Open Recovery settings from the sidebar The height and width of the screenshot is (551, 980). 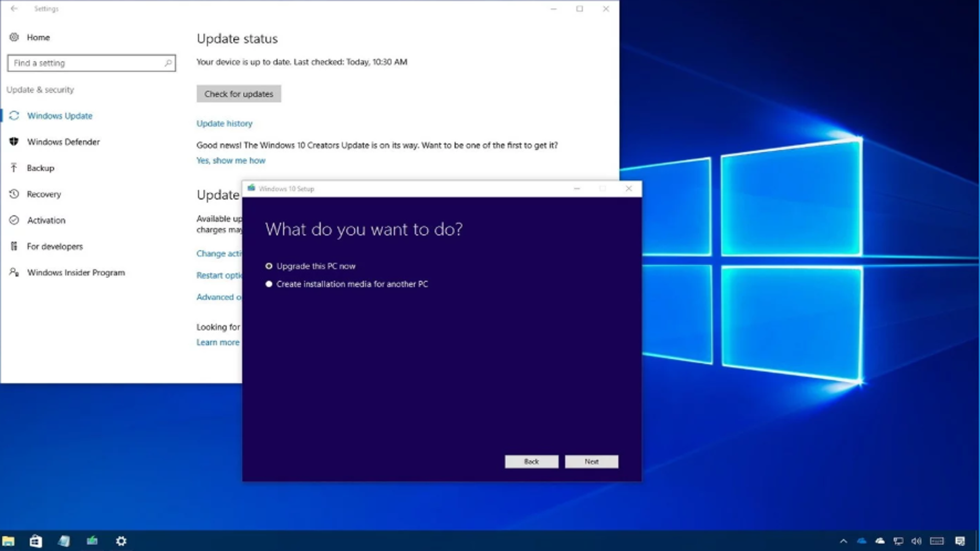click(43, 194)
